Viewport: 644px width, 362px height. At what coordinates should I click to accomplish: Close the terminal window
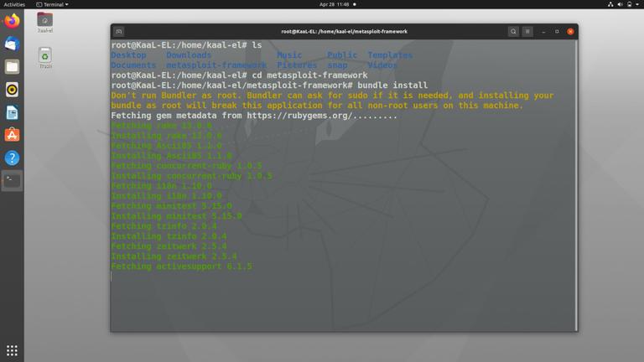pyautogui.click(x=570, y=32)
